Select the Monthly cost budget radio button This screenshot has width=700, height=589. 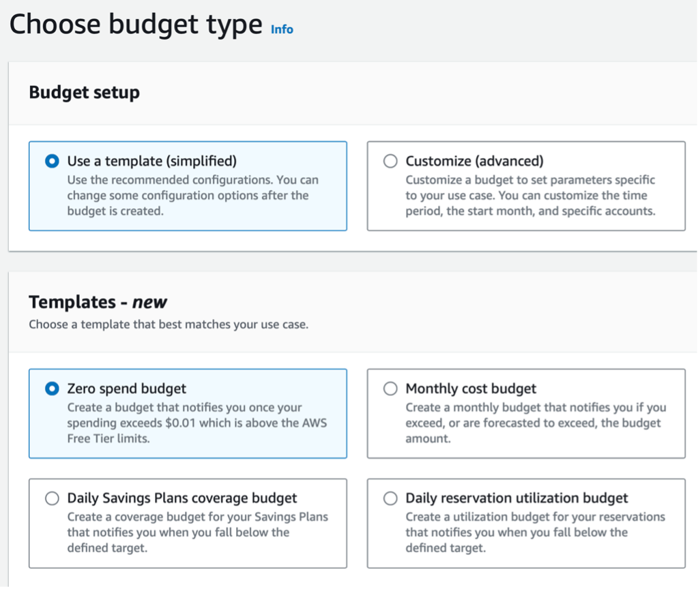[390, 388]
